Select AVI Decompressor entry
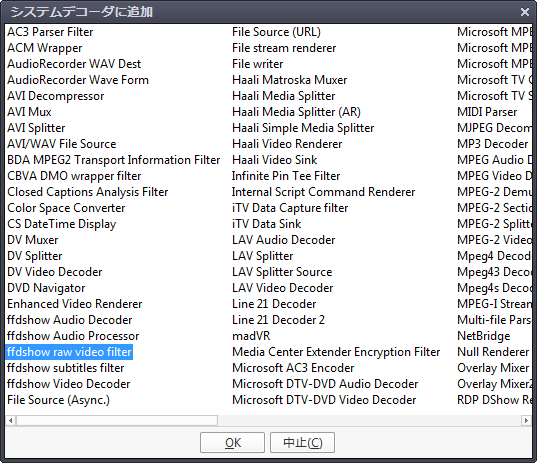Image resolution: width=537 pixels, height=463 pixels. tap(56, 96)
